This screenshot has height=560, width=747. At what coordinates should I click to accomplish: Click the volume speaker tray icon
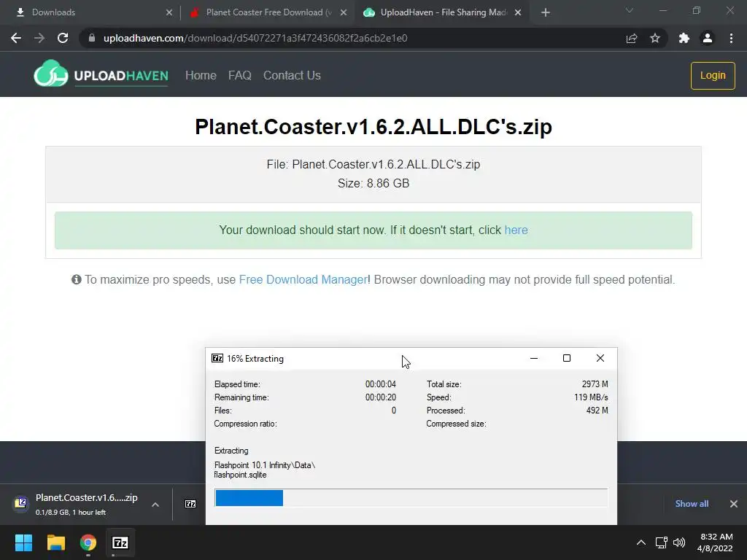click(679, 542)
